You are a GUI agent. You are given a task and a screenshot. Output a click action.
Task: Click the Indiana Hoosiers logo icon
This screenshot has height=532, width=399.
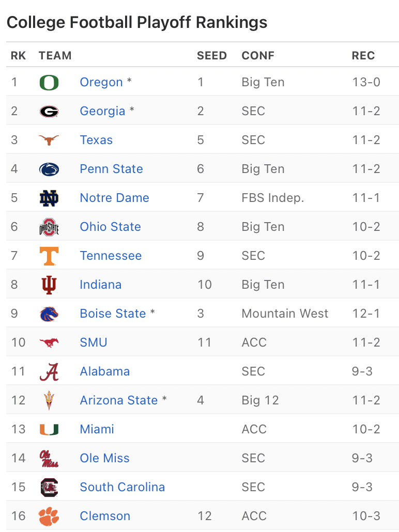coord(49,285)
